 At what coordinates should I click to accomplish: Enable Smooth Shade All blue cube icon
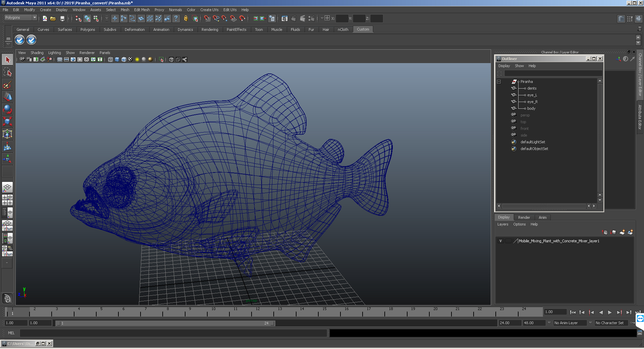[117, 59]
